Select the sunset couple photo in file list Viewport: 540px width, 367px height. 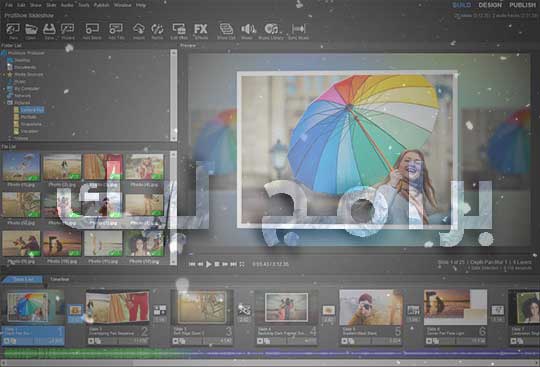62,243
